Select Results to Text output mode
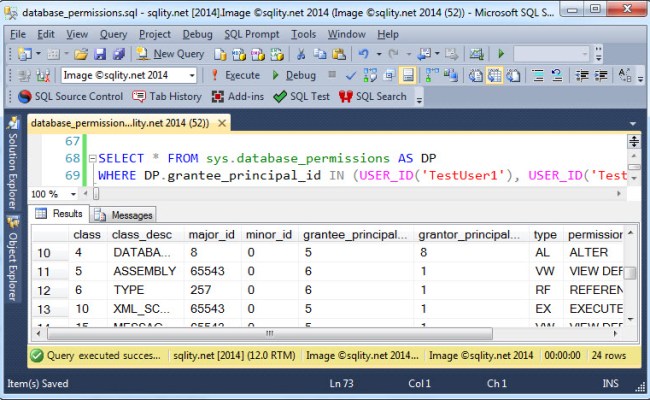The height and width of the screenshot is (400, 650). pyautogui.click(x=475, y=75)
